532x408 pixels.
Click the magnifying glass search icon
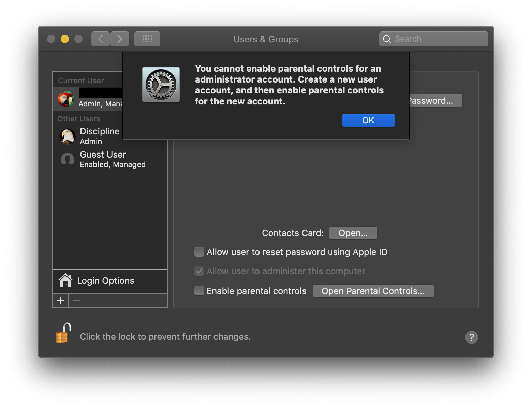point(387,39)
